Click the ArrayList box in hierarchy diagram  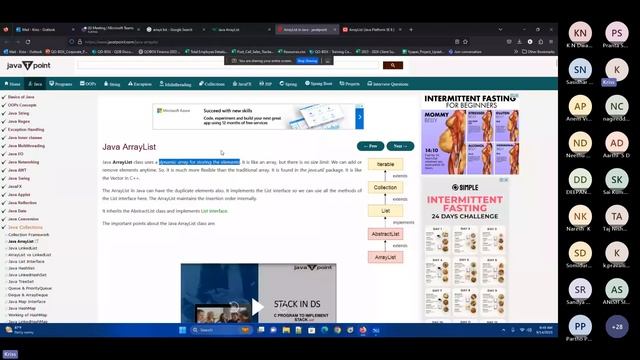(x=385, y=257)
